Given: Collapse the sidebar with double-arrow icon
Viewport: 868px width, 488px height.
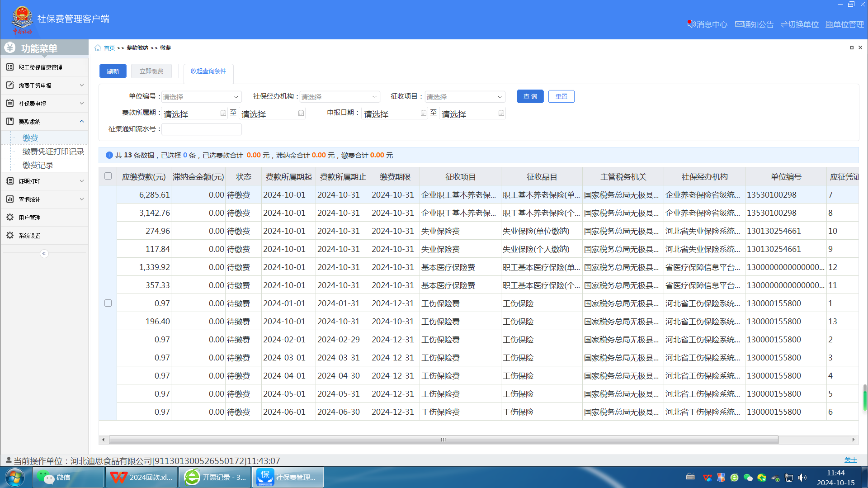Looking at the screenshot, I should (44, 254).
